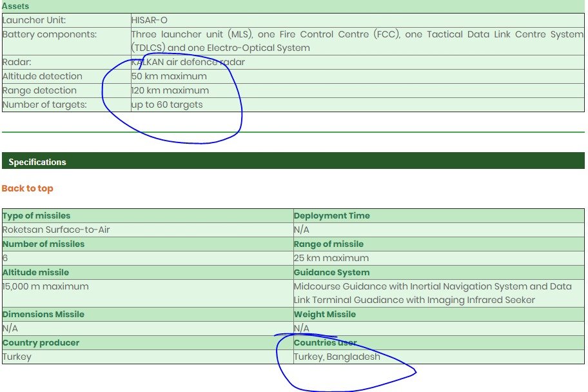This screenshot has height=392, width=588.
Task: Select the N/A value under Dimensions Missile
Action: (10, 329)
